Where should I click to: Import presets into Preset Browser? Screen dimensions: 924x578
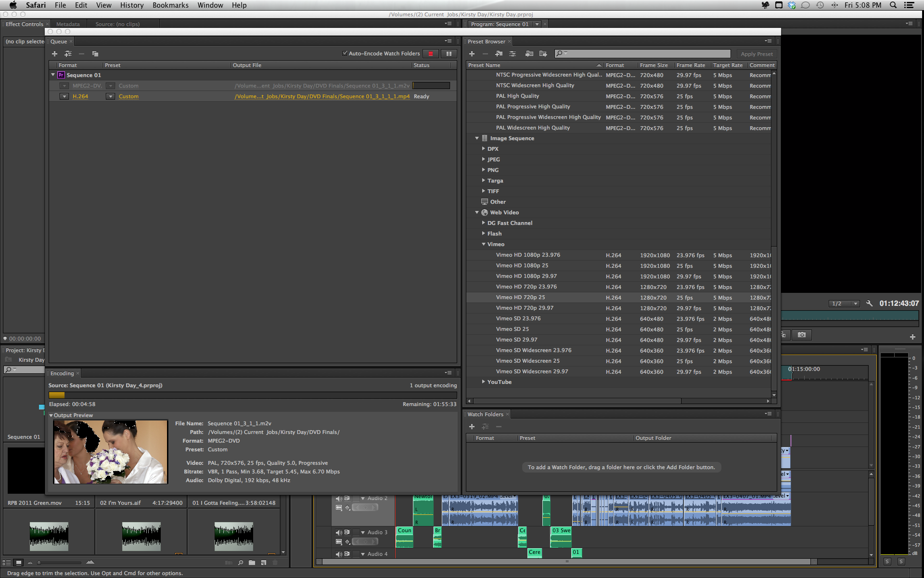click(x=529, y=53)
